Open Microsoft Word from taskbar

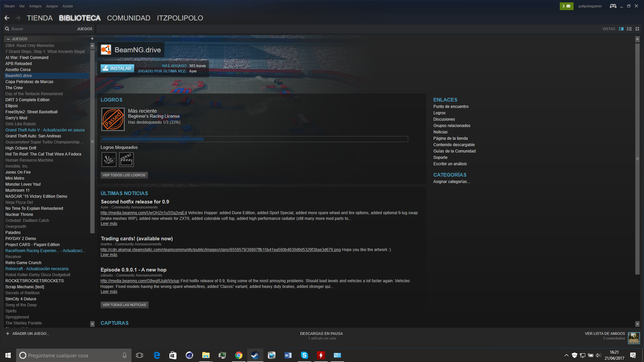tap(288, 355)
